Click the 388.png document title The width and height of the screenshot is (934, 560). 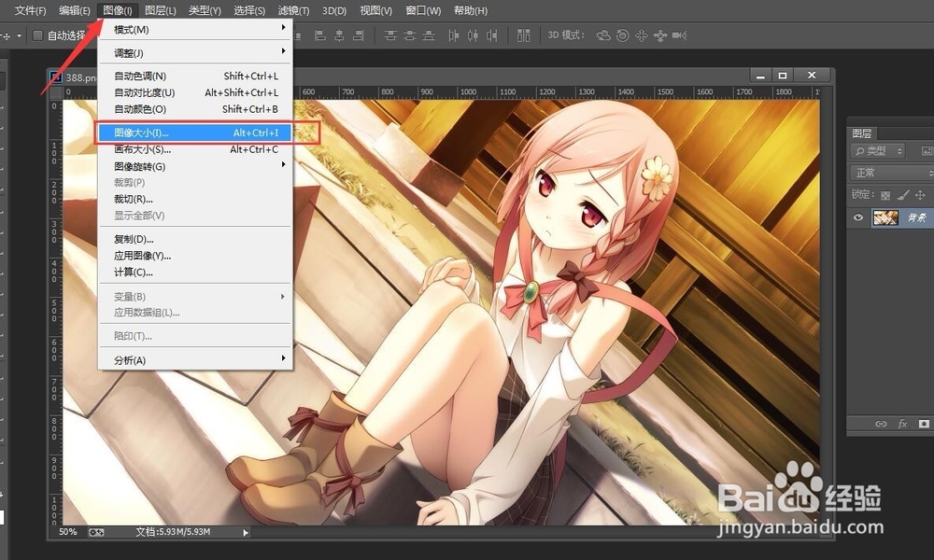(81, 77)
